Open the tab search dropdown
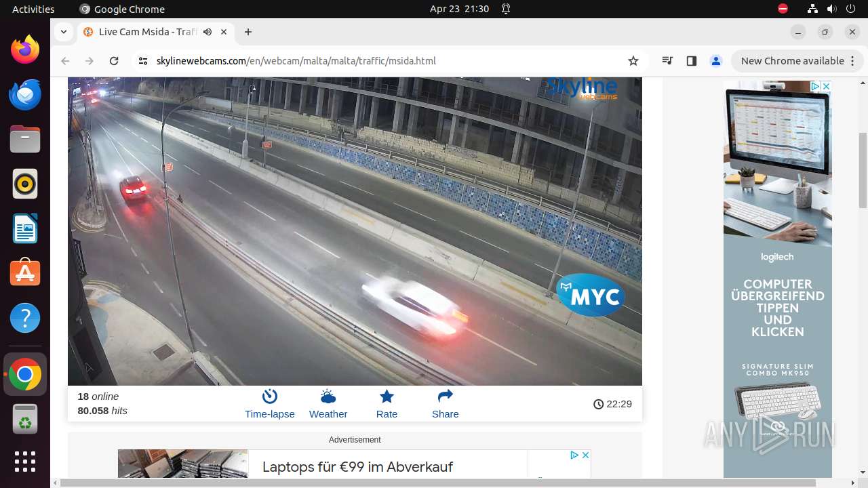Screen dimensions: 868x488 pyautogui.click(x=63, y=32)
